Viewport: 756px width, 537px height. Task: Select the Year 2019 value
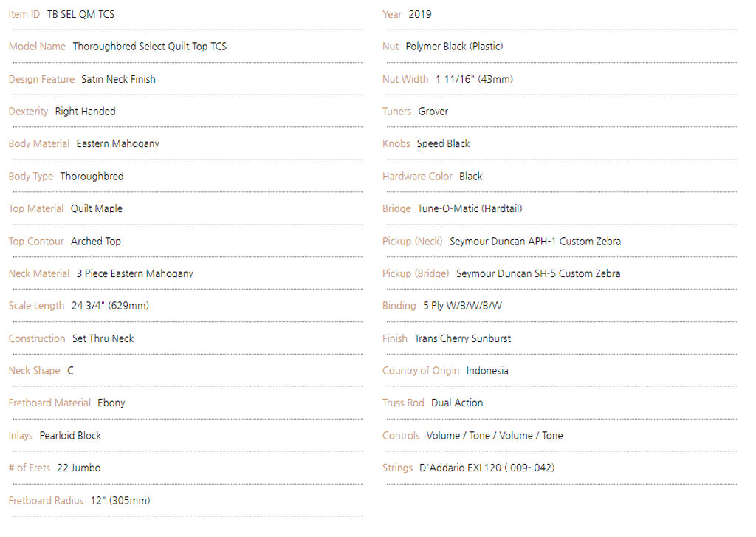coord(420,15)
